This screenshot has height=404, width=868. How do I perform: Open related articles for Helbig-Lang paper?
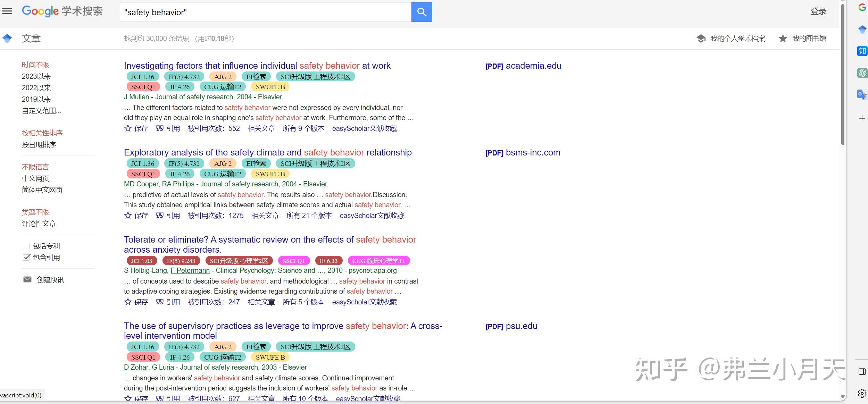[x=261, y=302]
